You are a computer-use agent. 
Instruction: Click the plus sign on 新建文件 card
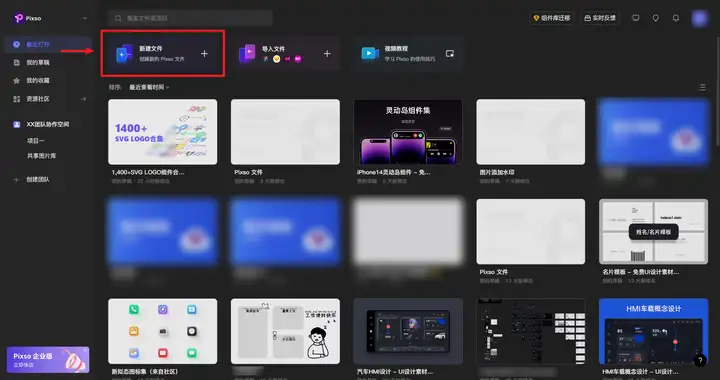tap(204, 54)
